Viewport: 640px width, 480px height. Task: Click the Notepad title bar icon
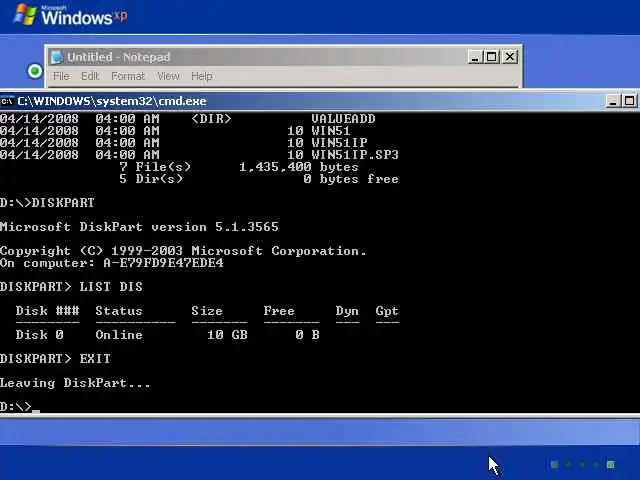(x=57, y=57)
